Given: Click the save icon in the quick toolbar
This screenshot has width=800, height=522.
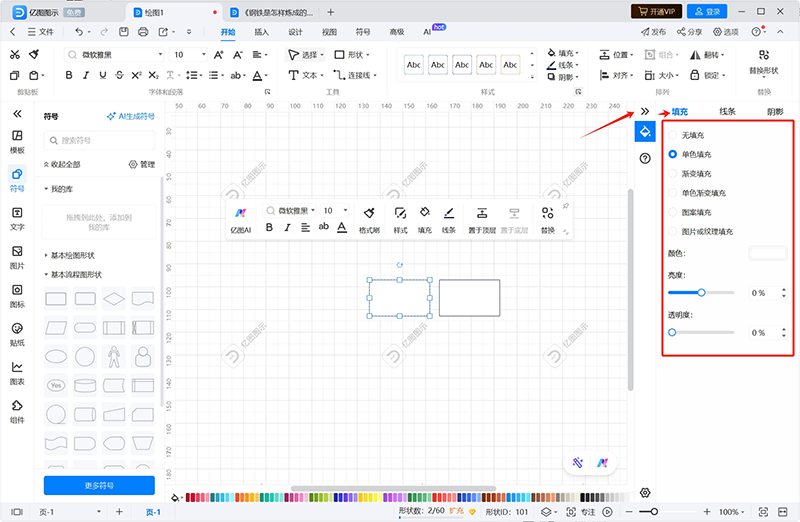Looking at the screenshot, I should click(123, 32).
